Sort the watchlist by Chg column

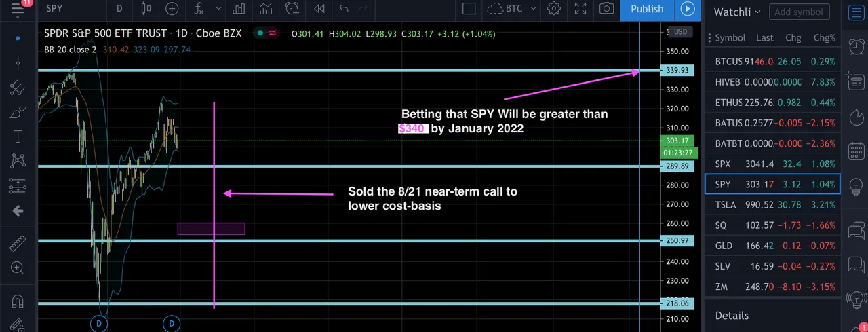click(793, 38)
